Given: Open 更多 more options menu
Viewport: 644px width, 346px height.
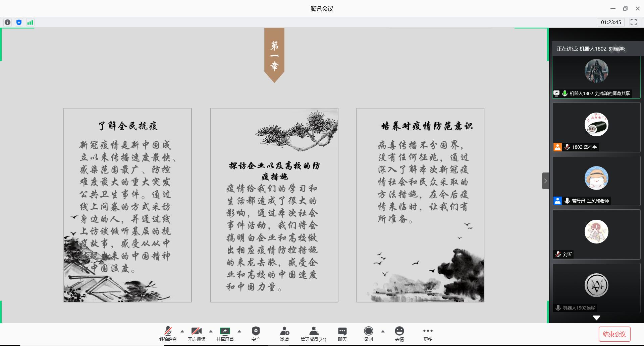Looking at the screenshot, I should (x=428, y=334).
